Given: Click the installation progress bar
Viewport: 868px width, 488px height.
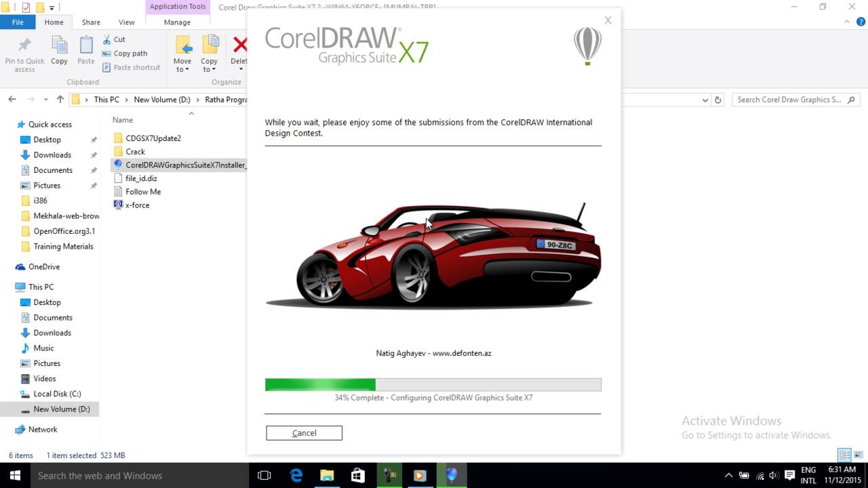Looking at the screenshot, I should (x=433, y=385).
